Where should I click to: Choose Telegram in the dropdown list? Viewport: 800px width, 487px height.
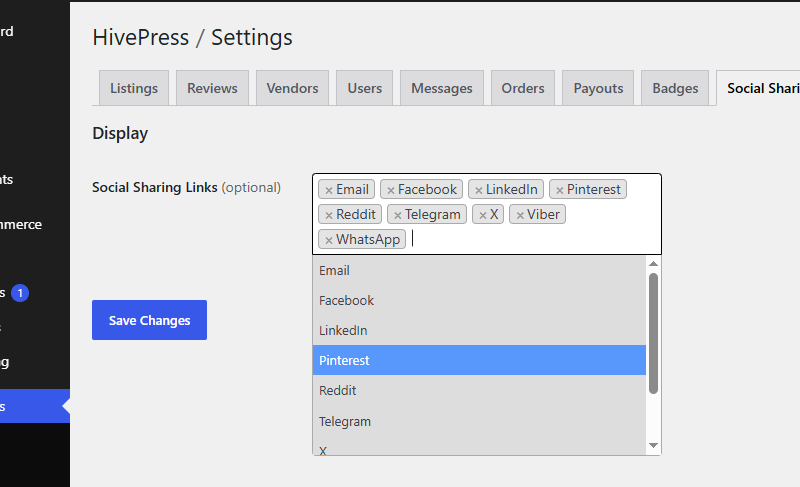tap(479, 421)
